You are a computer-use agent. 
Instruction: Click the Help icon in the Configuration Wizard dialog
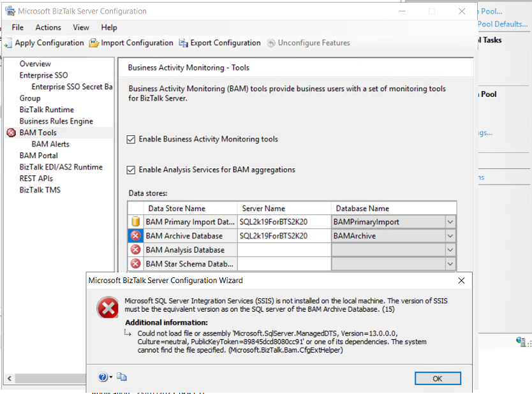pos(101,377)
